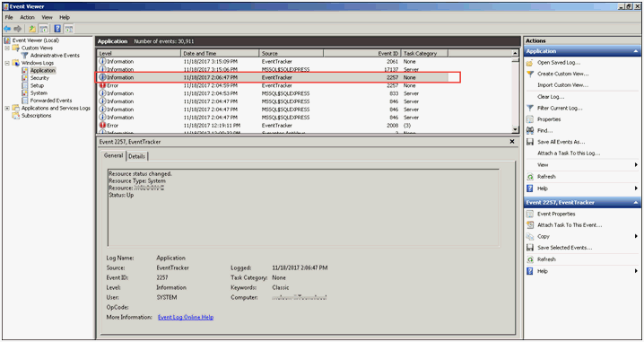Select the Application log tree item
This screenshot has width=644, height=342.
(x=43, y=70)
